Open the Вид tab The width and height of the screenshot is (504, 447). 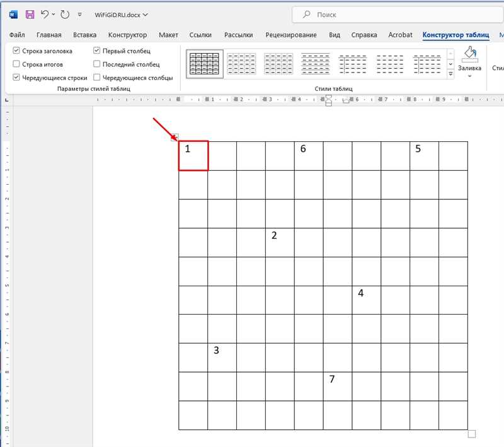[x=335, y=35]
